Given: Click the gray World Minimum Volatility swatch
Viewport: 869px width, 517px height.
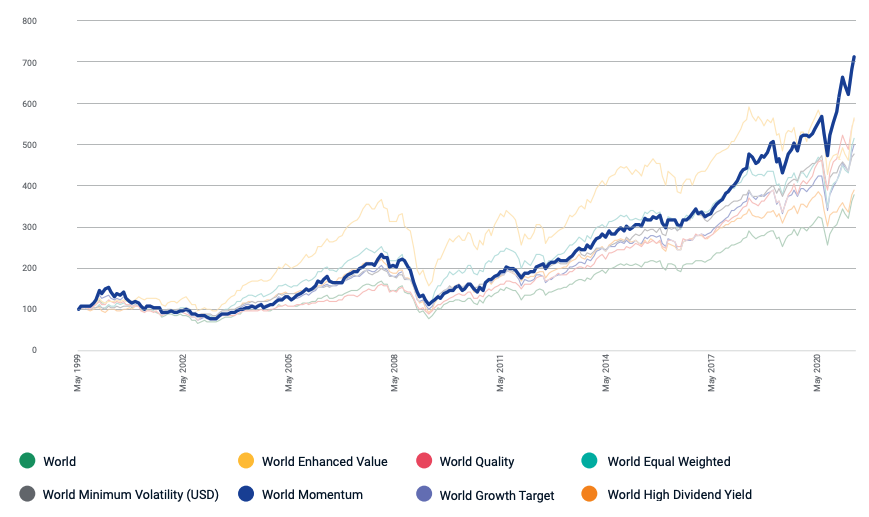Looking at the screenshot, I should [27, 494].
